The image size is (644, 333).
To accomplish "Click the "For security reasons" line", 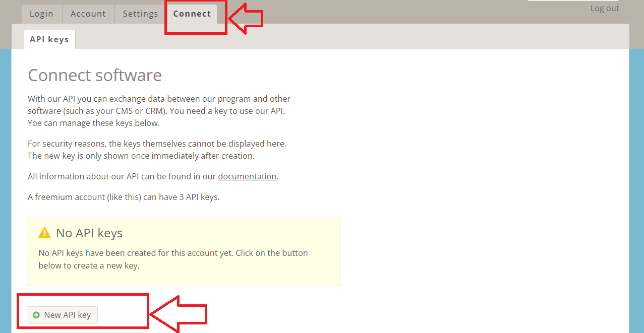I will click(x=157, y=144).
